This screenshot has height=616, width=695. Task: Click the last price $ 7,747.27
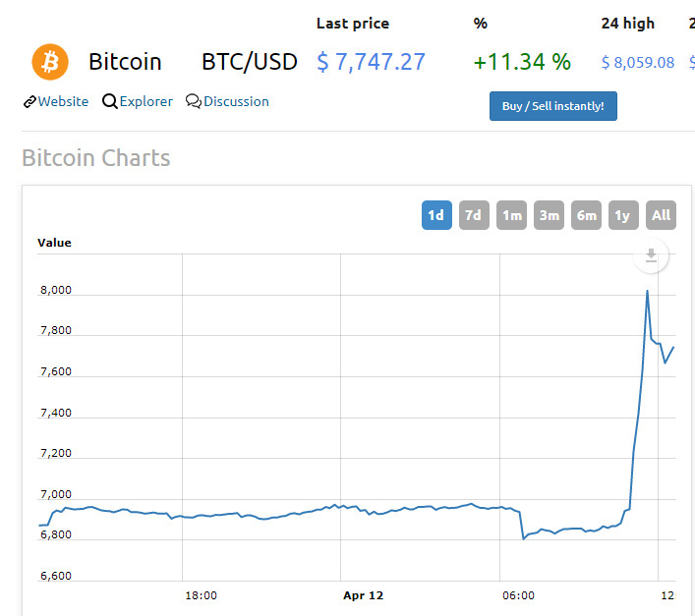tap(371, 62)
